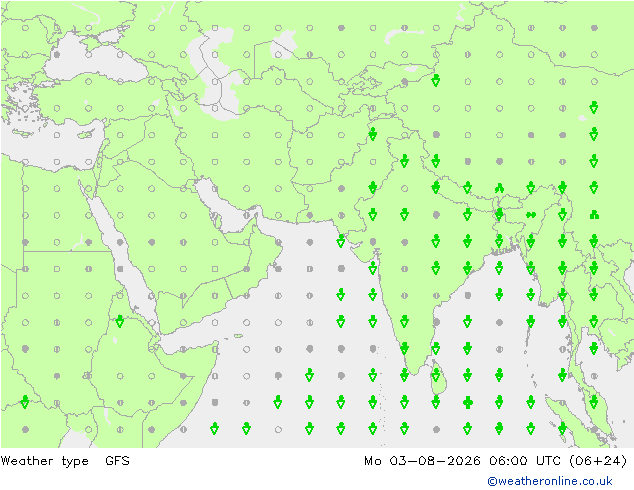Click the '06:00 UTC' time text

pyautogui.click(x=525, y=461)
